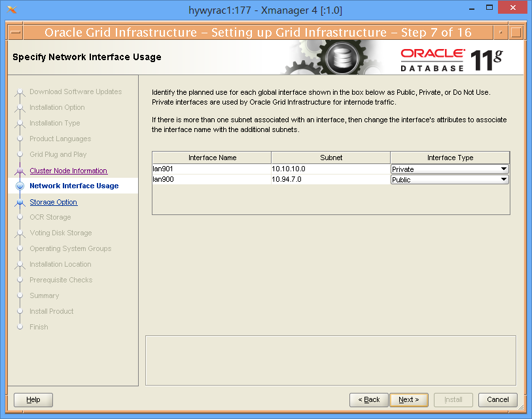Image resolution: width=532 pixels, height=419 pixels.
Task: Click the empty message area below the table
Action: [330, 361]
